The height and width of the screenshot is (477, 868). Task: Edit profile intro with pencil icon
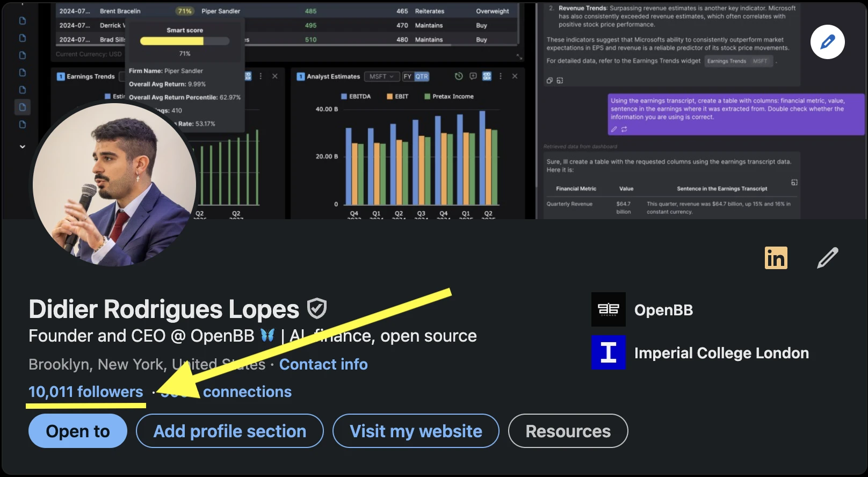827,258
